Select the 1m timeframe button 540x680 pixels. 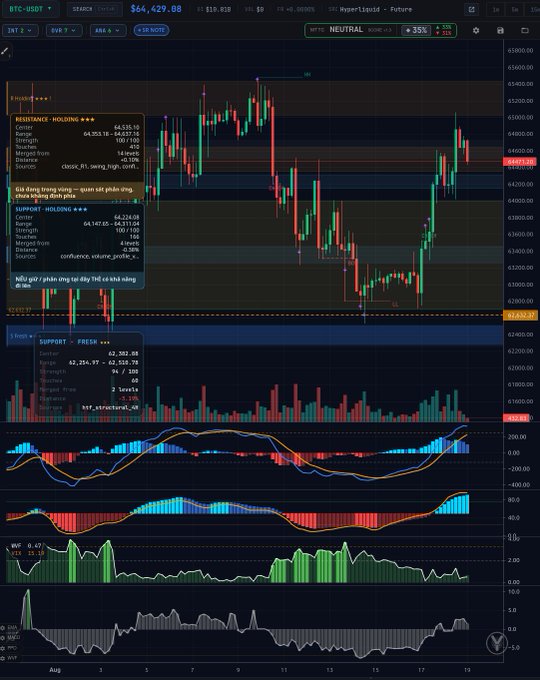click(496, 9)
